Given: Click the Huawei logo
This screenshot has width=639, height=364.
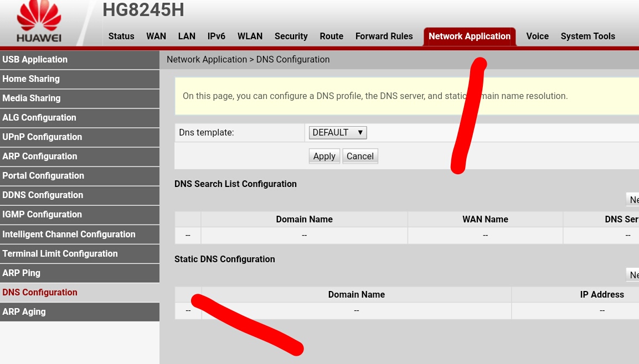Looking at the screenshot, I should (x=39, y=23).
